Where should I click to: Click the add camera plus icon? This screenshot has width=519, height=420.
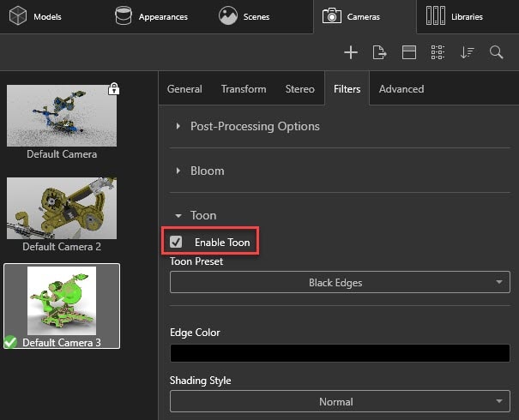click(351, 52)
